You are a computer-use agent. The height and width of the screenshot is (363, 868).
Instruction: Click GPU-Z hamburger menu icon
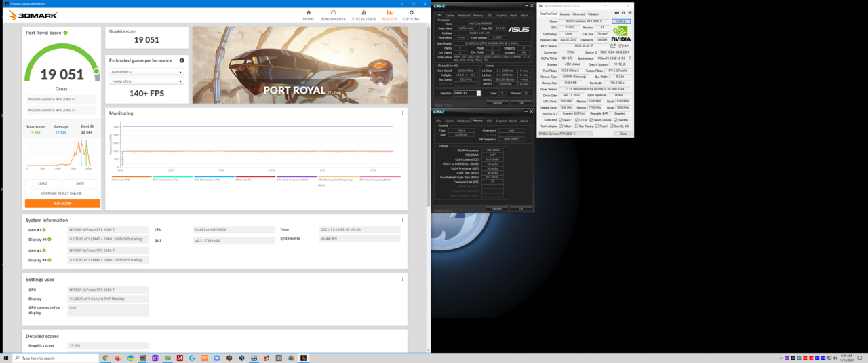click(629, 13)
